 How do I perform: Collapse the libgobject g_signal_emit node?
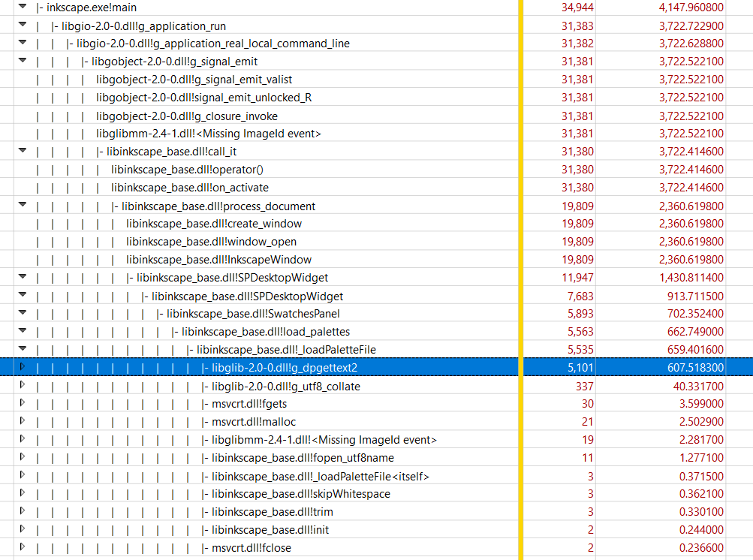23,61
